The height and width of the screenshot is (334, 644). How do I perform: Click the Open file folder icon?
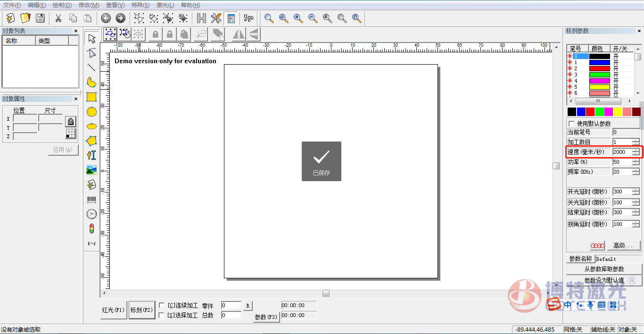tap(25, 18)
